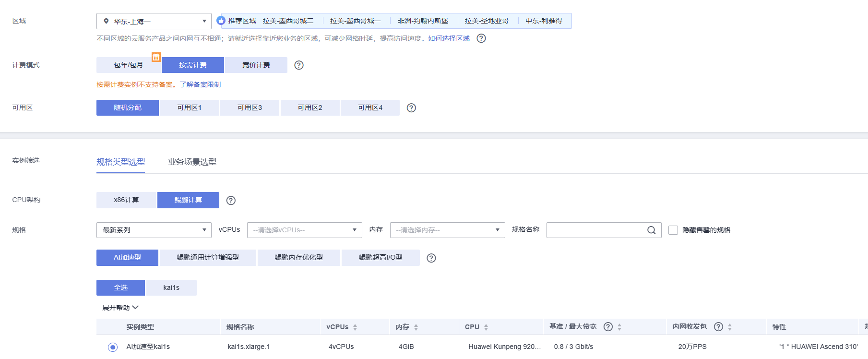
Task: Choose 随机分配 availability zone
Action: pyautogui.click(x=128, y=108)
